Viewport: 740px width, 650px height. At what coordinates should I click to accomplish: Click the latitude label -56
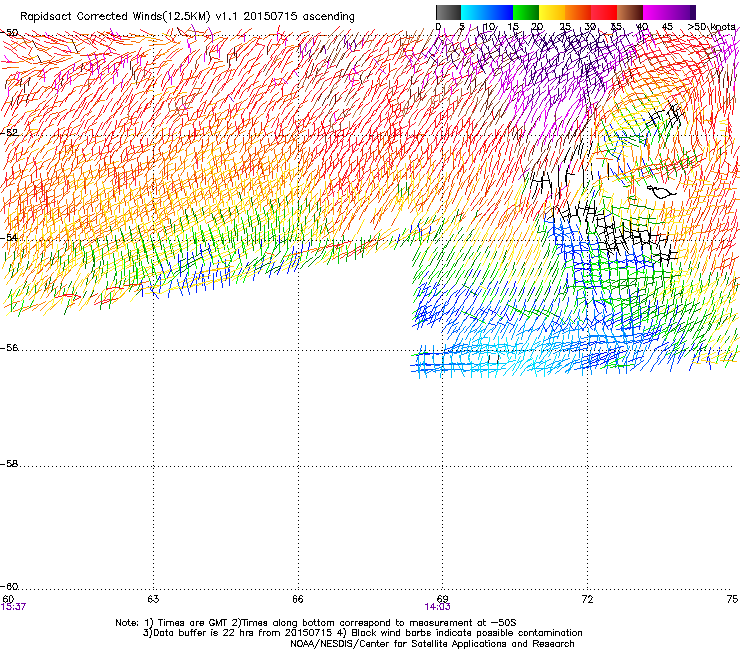(x=9, y=347)
